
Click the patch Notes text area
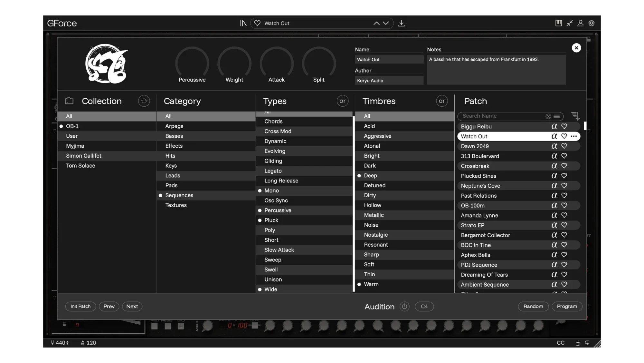(x=496, y=70)
